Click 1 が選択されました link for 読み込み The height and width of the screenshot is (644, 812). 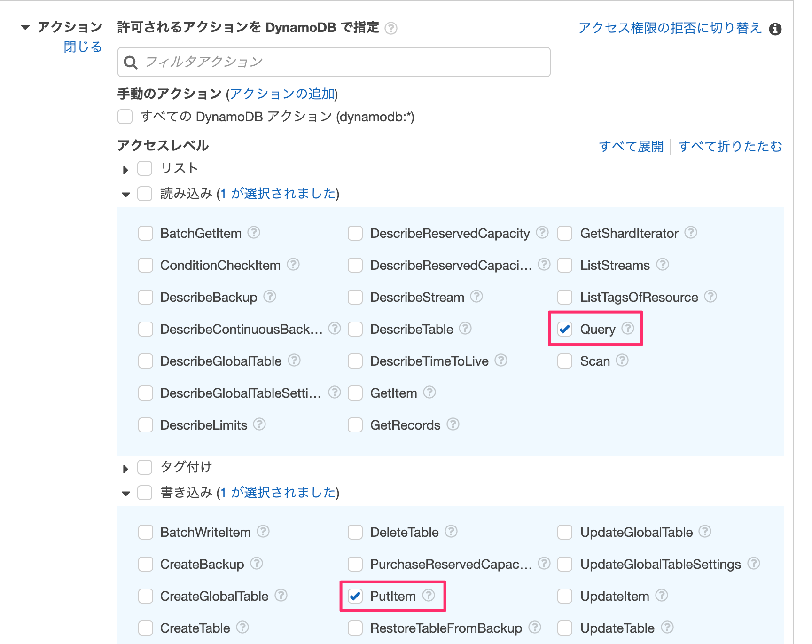pyautogui.click(x=278, y=193)
